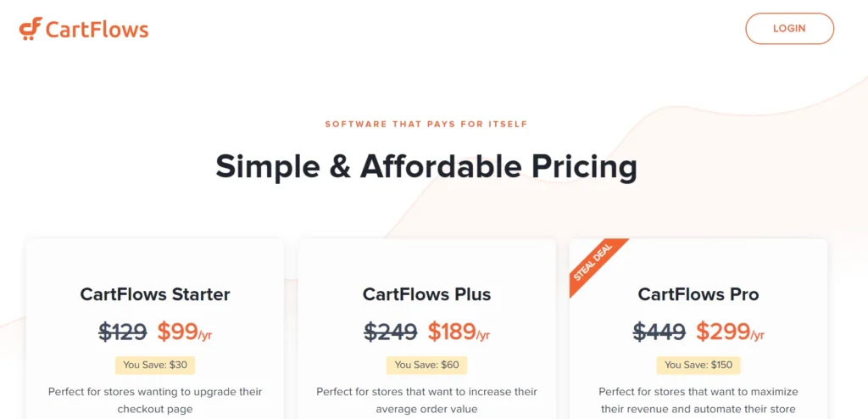868x419 pixels.
Task: Click the You Save: $30 badge
Action: click(x=155, y=365)
